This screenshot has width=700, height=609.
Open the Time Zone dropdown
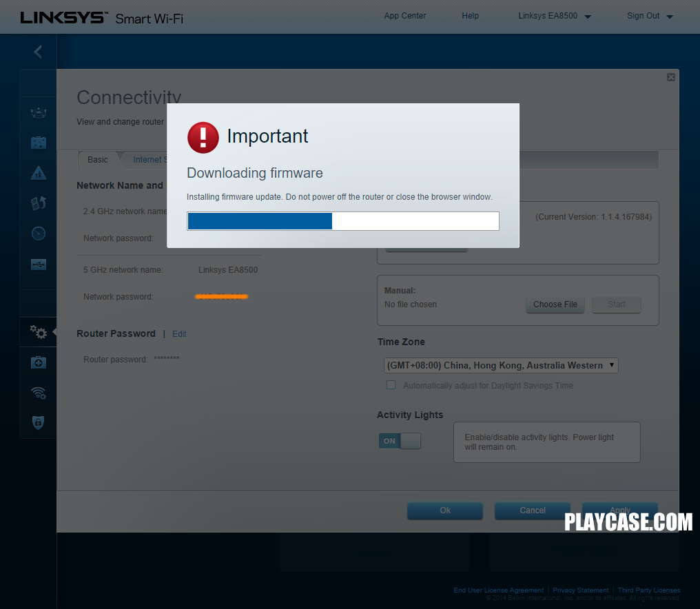[501, 365]
